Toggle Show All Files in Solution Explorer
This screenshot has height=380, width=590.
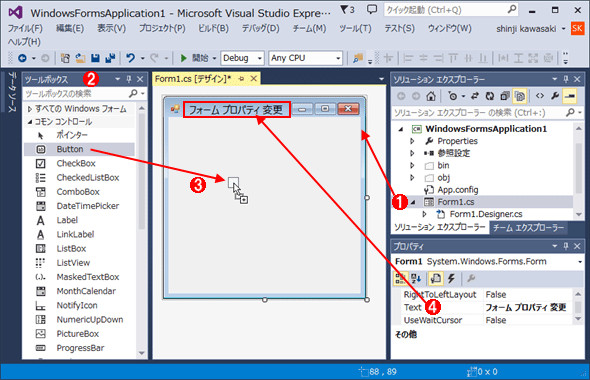520,96
